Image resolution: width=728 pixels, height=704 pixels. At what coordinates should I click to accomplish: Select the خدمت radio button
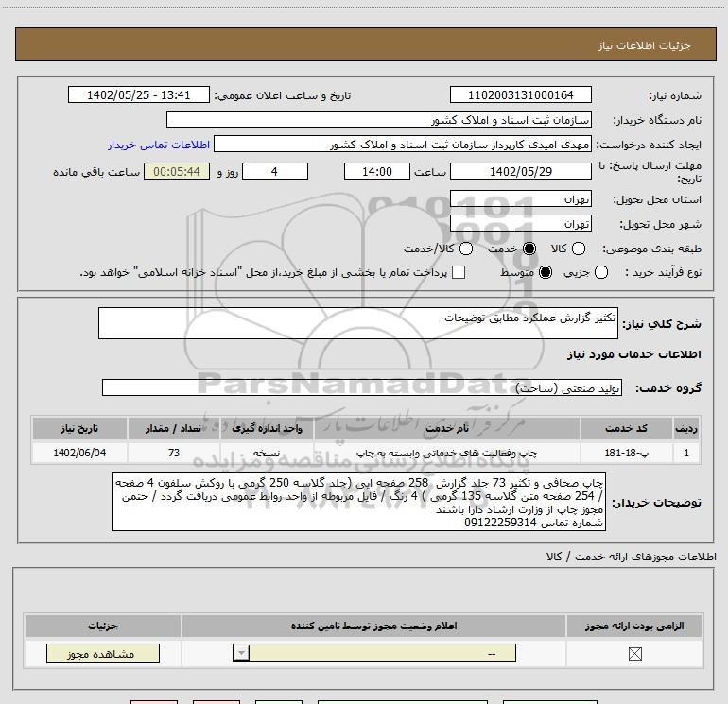coord(529,249)
